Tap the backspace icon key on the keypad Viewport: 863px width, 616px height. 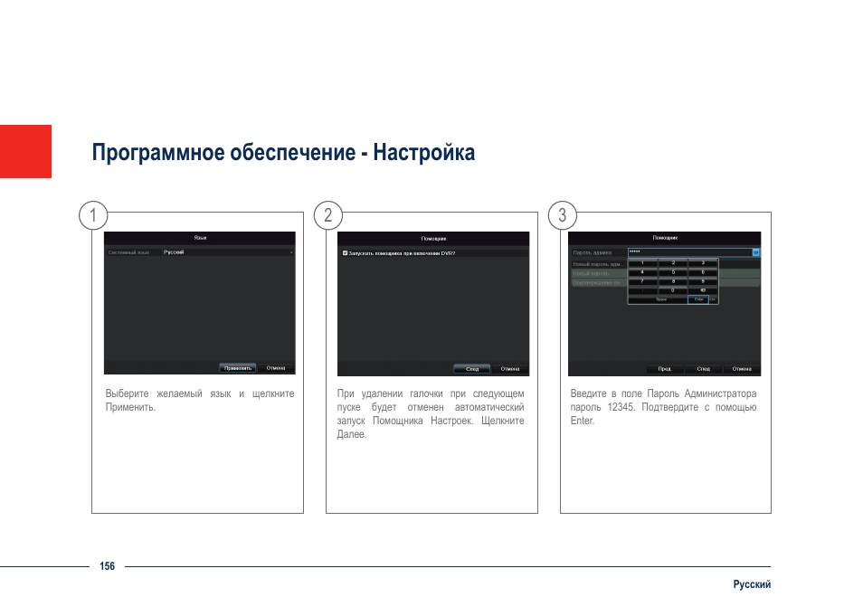coord(703,290)
